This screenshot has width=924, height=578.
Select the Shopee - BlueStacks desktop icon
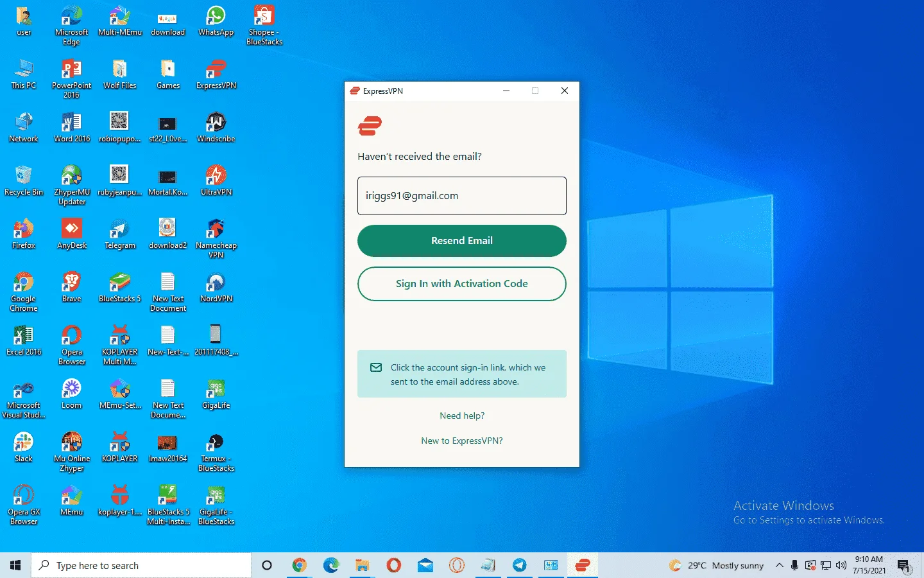tap(264, 26)
